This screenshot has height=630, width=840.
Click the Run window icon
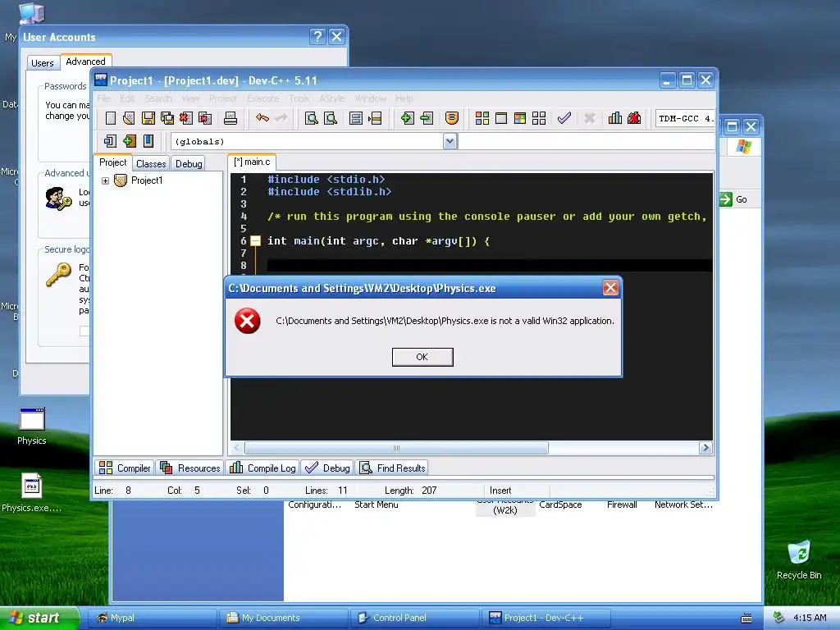501,118
